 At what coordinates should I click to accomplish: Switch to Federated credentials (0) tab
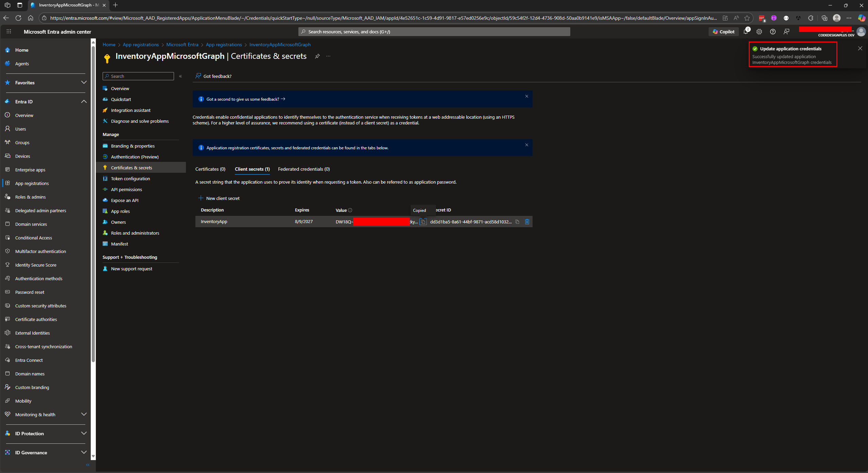(304, 169)
